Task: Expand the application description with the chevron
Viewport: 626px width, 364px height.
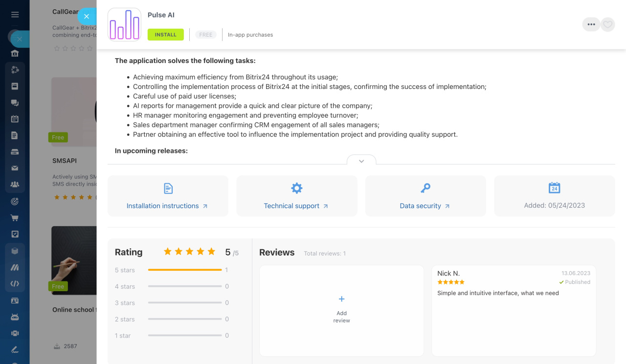Action: 361,161
